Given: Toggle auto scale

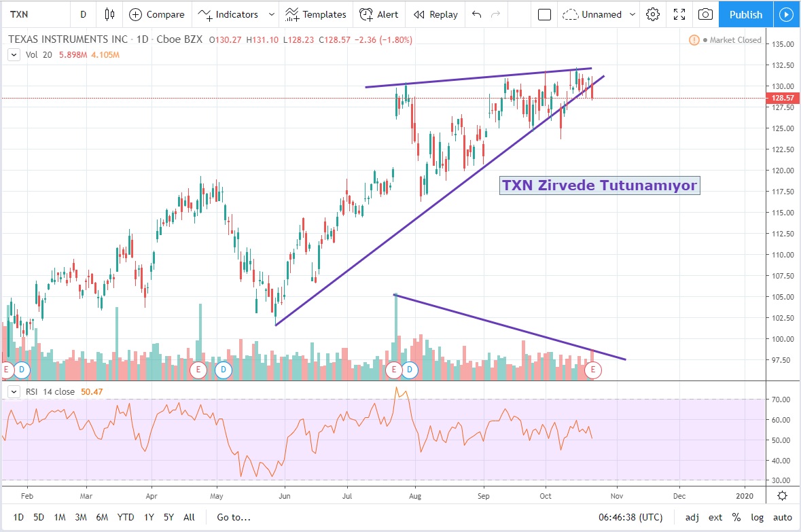Looking at the screenshot, I should coord(783,517).
